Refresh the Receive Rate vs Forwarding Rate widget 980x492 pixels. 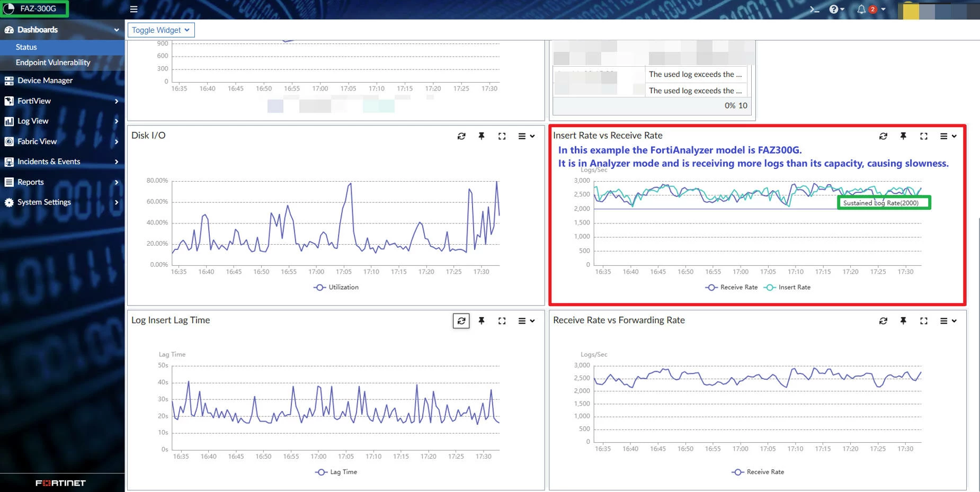pyautogui.click(x=883, y=321)
